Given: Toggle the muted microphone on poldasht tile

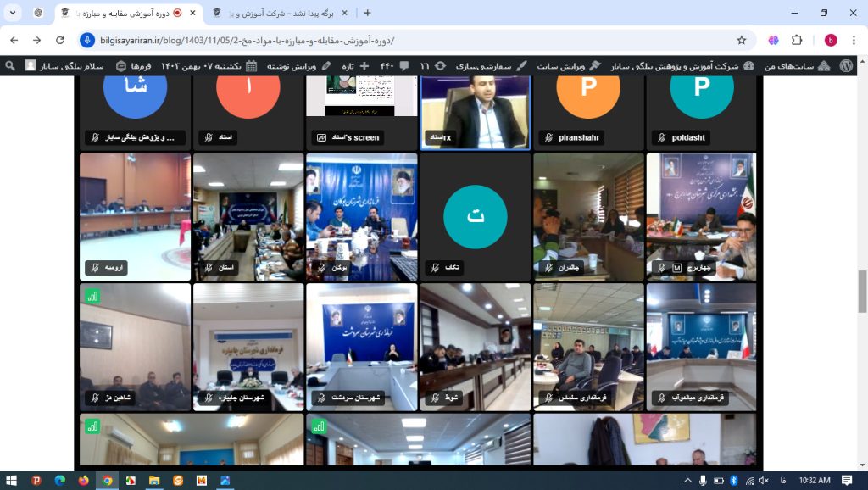Looking at the screenshot, I should point(663,137).
